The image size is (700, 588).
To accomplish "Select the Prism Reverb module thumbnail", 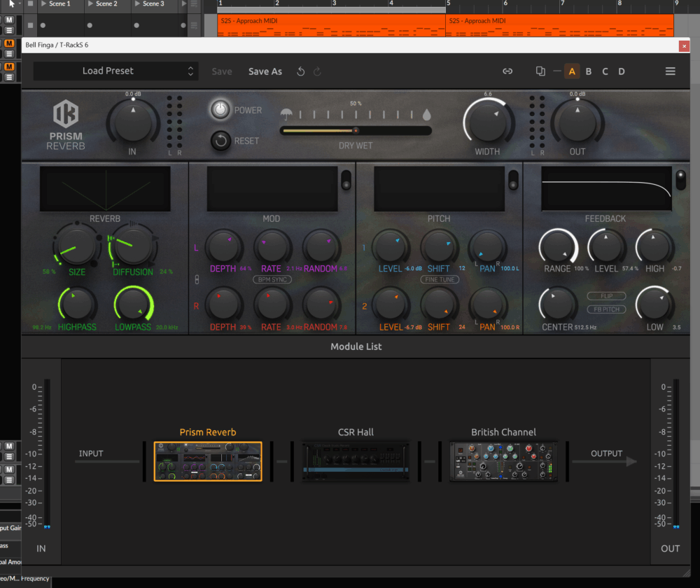I will click(x=208, y=461).
